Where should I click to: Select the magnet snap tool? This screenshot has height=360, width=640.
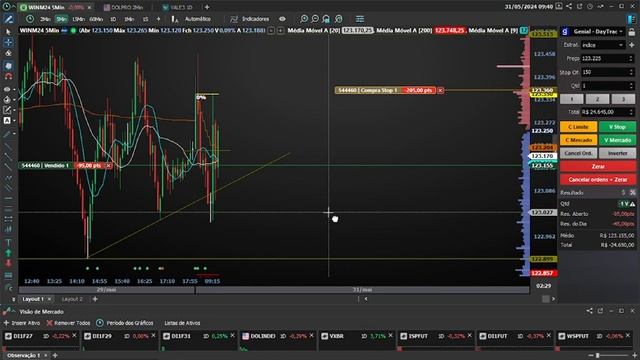8,76
